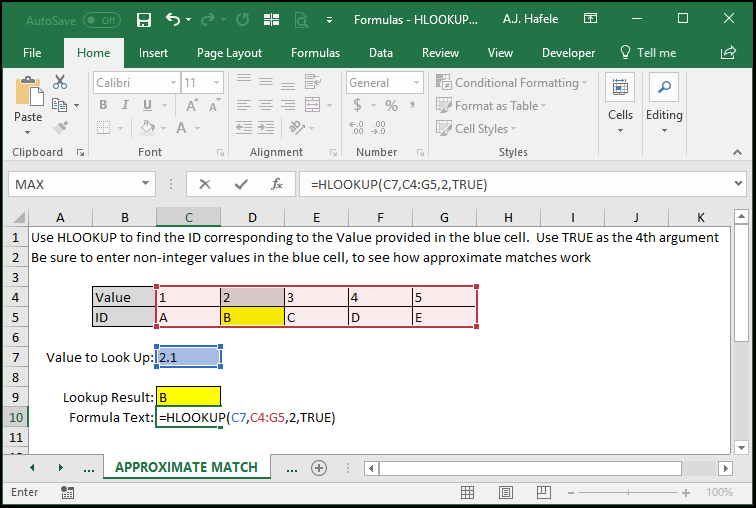Toggle Wrap Text icon
This screenshot has height=508, width=756.
(312, 81)
